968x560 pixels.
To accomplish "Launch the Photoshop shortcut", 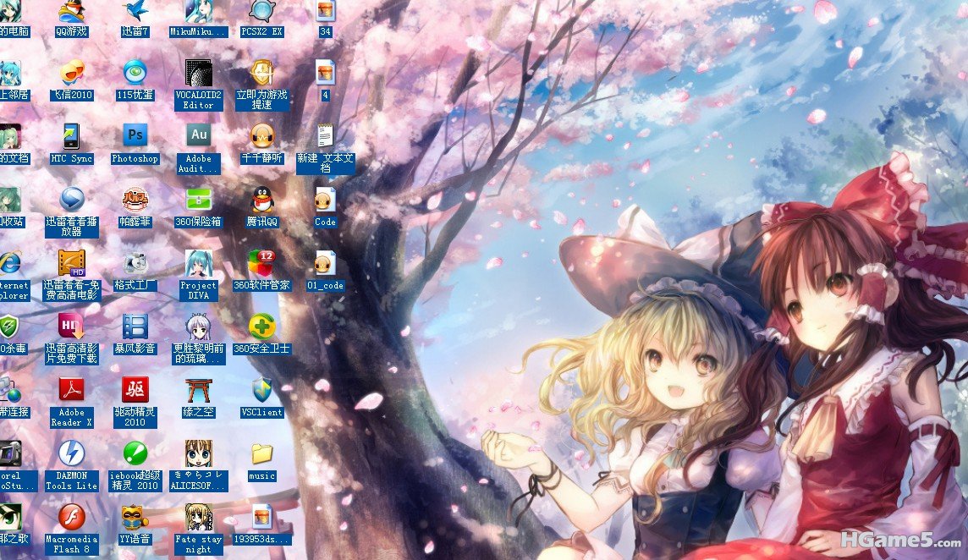I will [135, 136].
